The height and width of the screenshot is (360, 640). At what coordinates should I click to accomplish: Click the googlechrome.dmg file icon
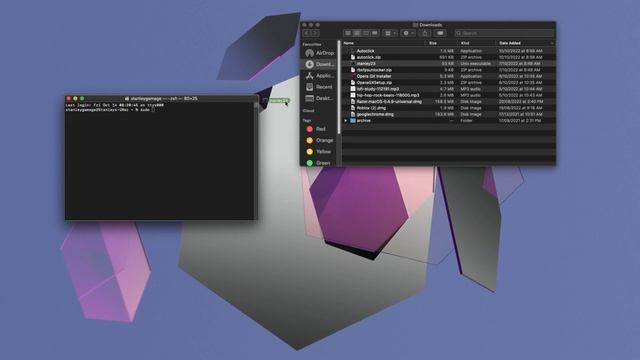[x=353, y=114]
